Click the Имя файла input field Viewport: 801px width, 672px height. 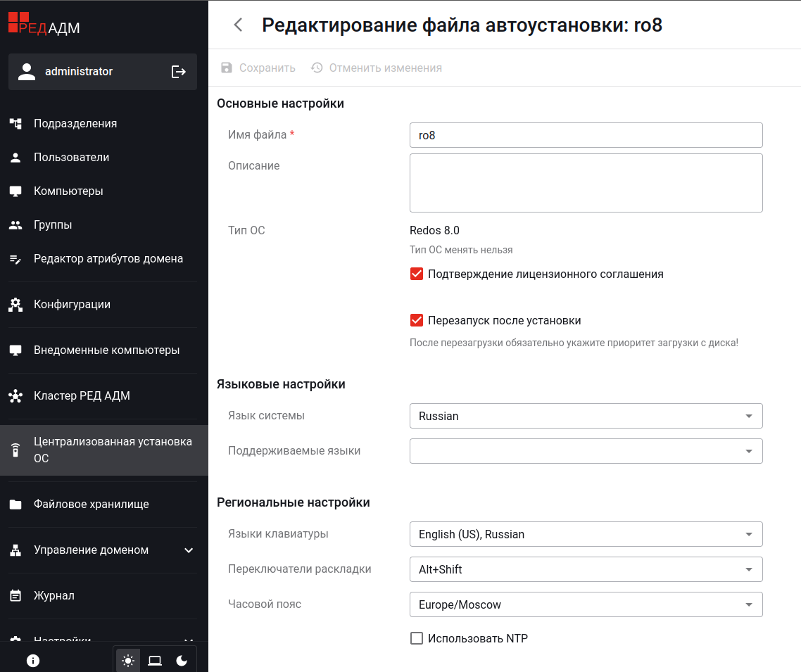(586, 135)
